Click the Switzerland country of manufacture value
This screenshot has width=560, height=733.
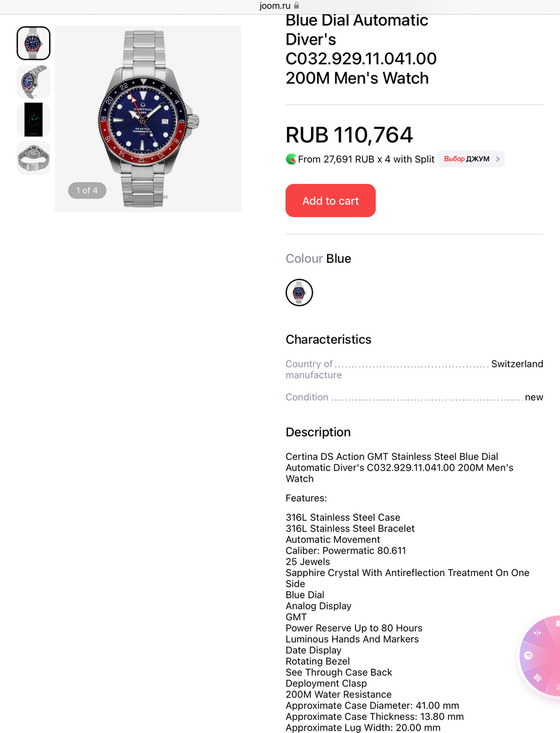(x=516, y=364)
